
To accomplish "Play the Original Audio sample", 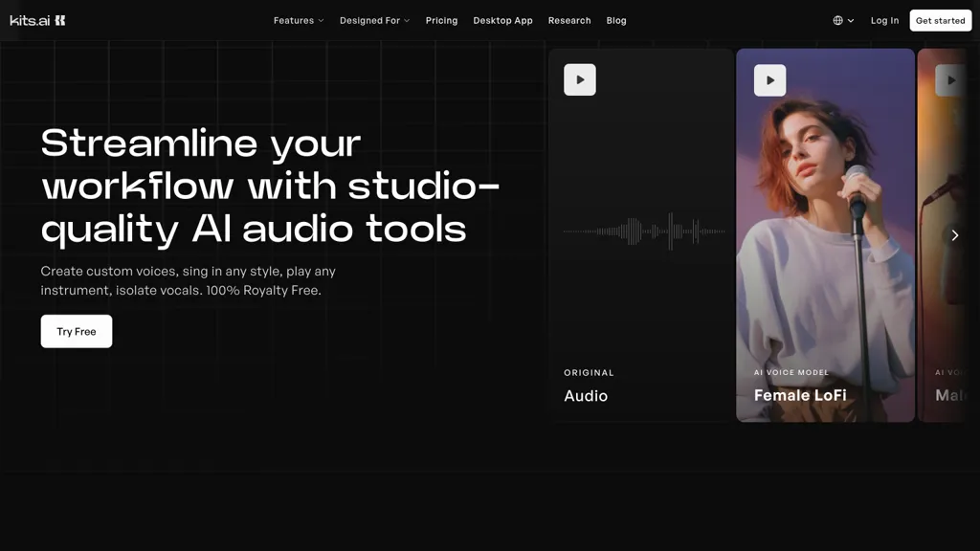I will point(580,80).
